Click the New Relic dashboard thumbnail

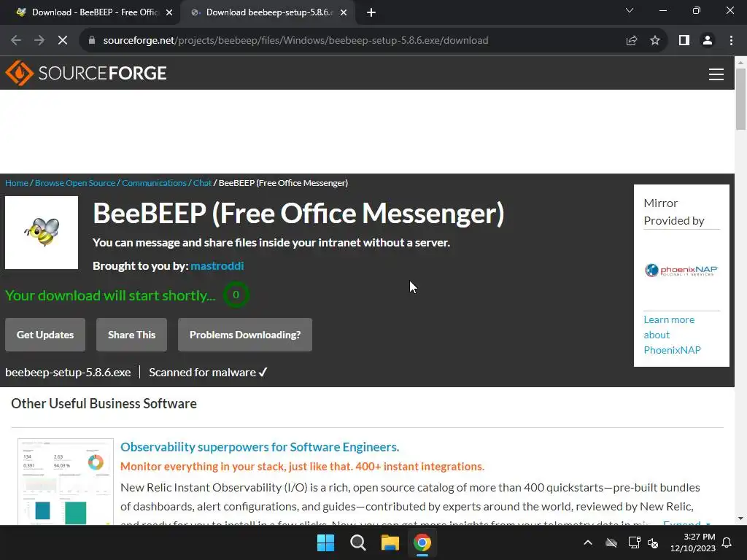click(66, 481)
